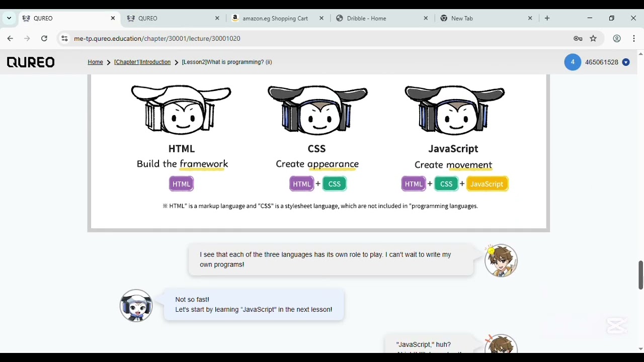
Task: Click the '"JavaScript," huh?' speech bubble
Action: pyautogui.click(x=429, y=344)
